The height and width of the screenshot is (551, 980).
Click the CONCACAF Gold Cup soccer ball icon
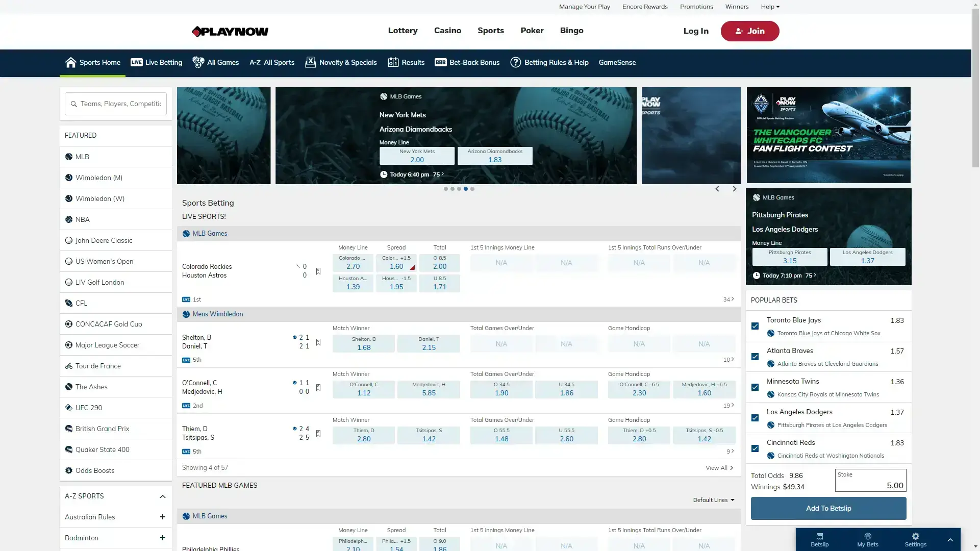(x=69, y=324)
